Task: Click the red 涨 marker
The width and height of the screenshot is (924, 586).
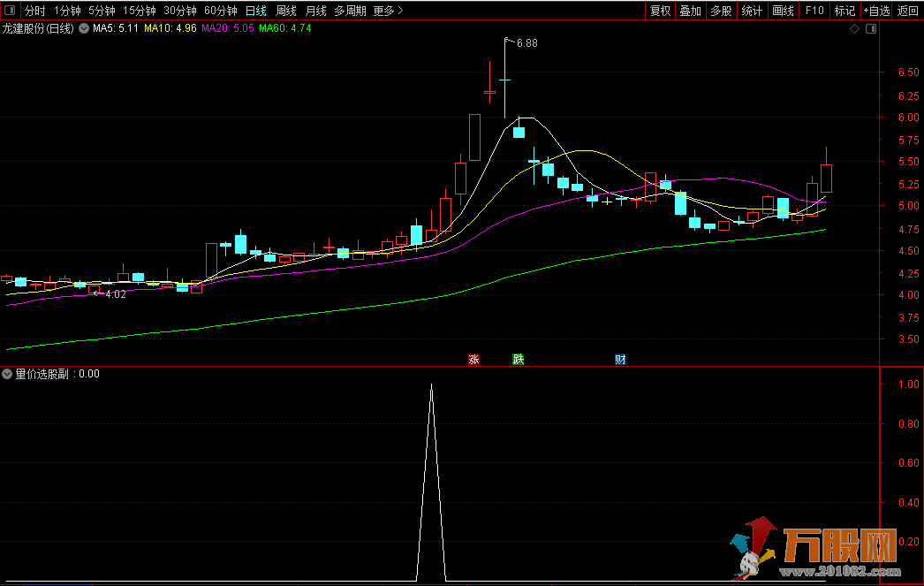Action: [473, 360]
